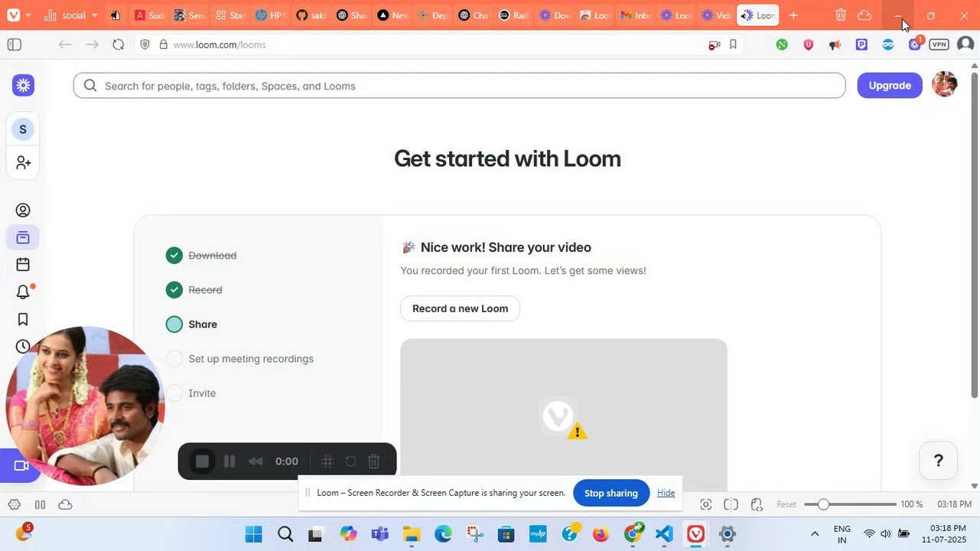Image resolution: width=980 pixels, height=551 pixels.
Task: Rewind the Loom recording
Action: (256, 461)
